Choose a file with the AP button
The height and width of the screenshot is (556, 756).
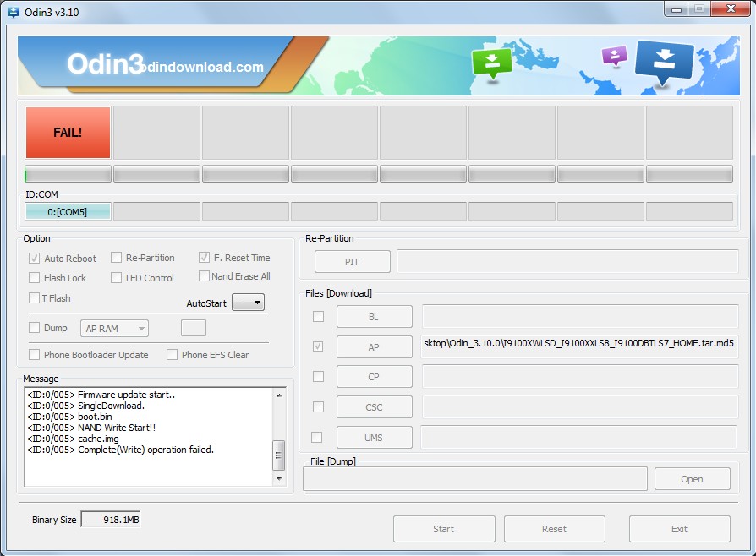(x=374, y=347)
